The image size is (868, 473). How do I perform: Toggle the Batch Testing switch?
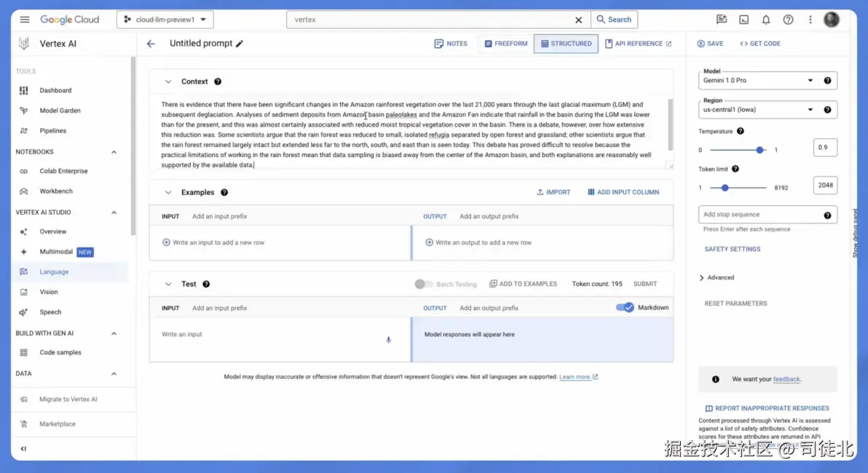[424, 284]
